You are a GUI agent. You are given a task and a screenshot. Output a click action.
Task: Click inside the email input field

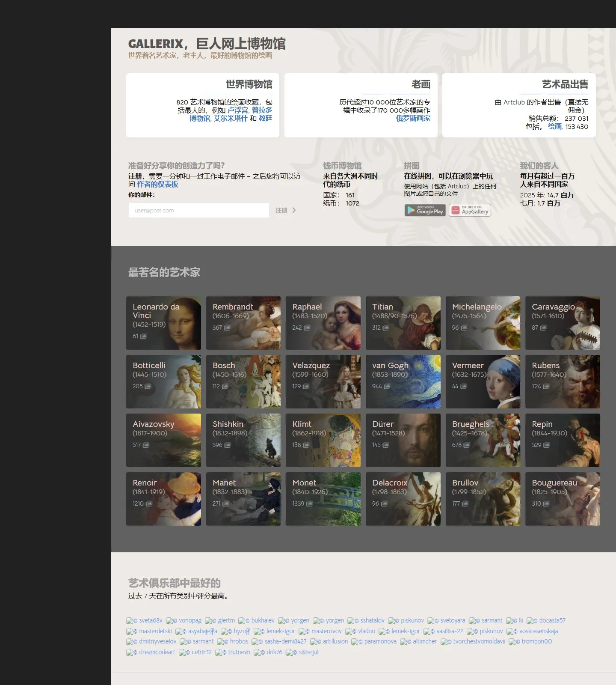199,210
